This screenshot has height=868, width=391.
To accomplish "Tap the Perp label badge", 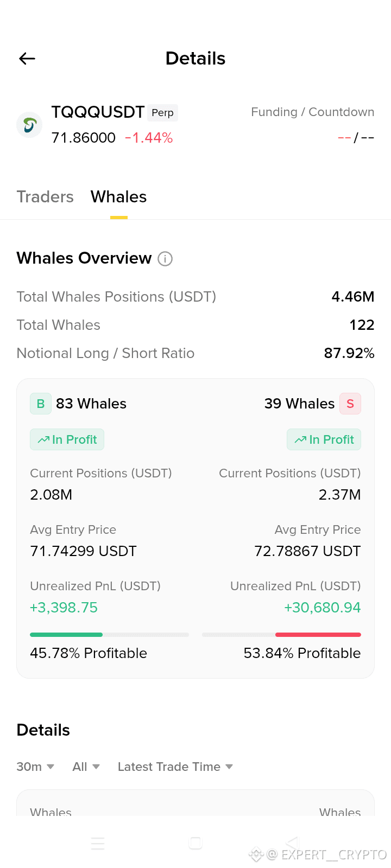I will [x=162, y=113].
